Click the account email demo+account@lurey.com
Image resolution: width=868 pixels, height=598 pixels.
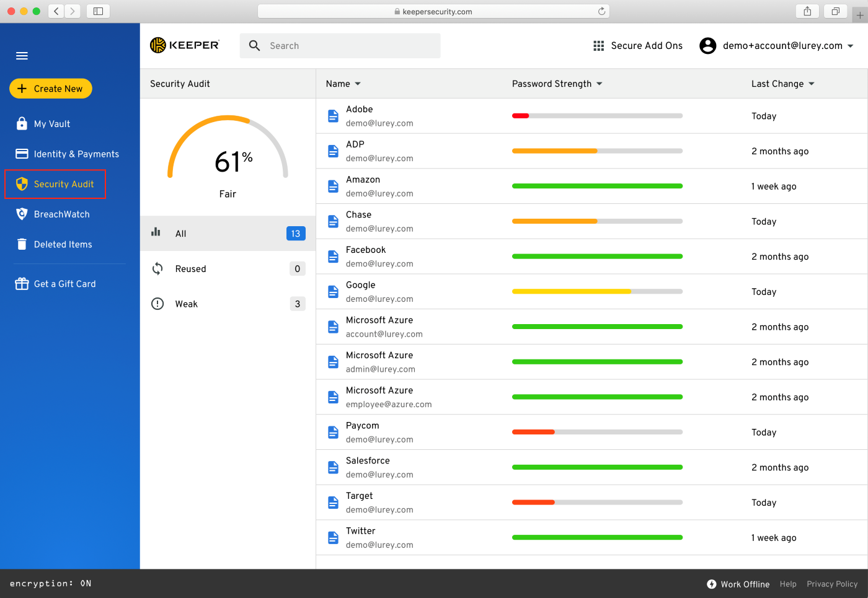tap(782, 46)
